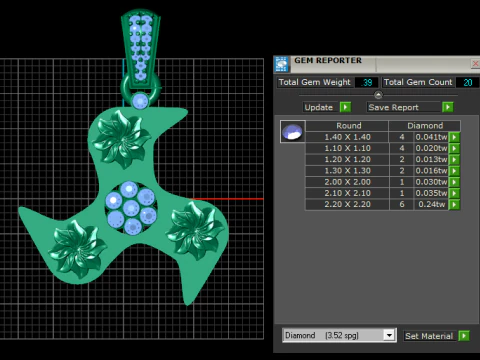Select the bottom-left flower on the pendant
This screenshot has width=480, height=360.
click(x=77, y=249)
